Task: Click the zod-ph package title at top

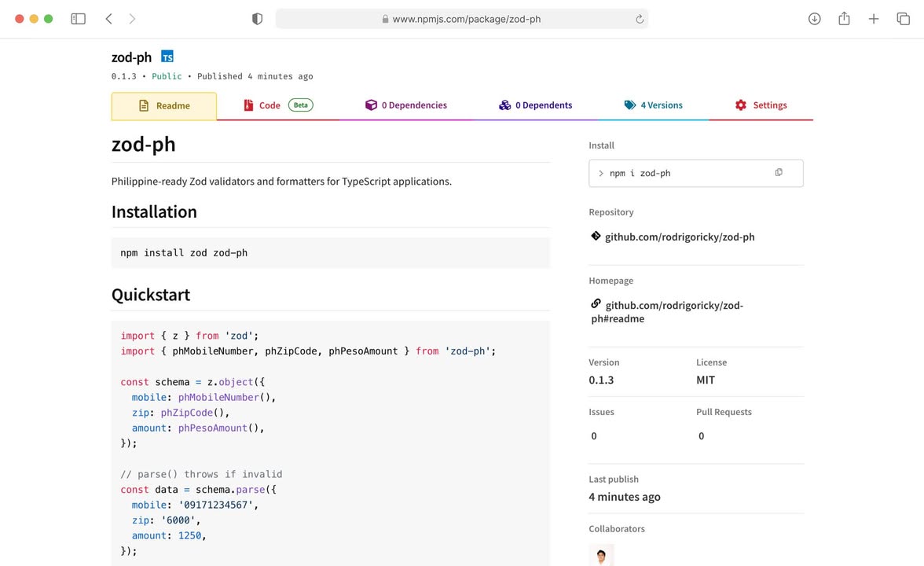Action: click(131, 57)
